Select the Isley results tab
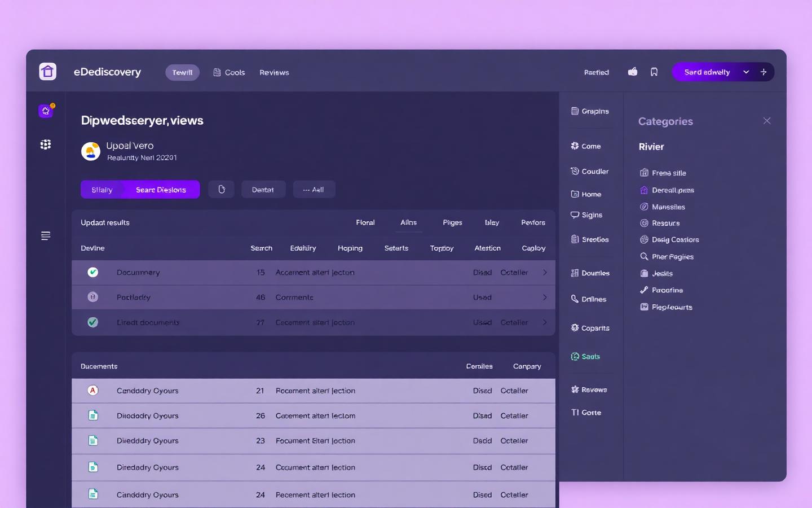 tap(492, 222)
